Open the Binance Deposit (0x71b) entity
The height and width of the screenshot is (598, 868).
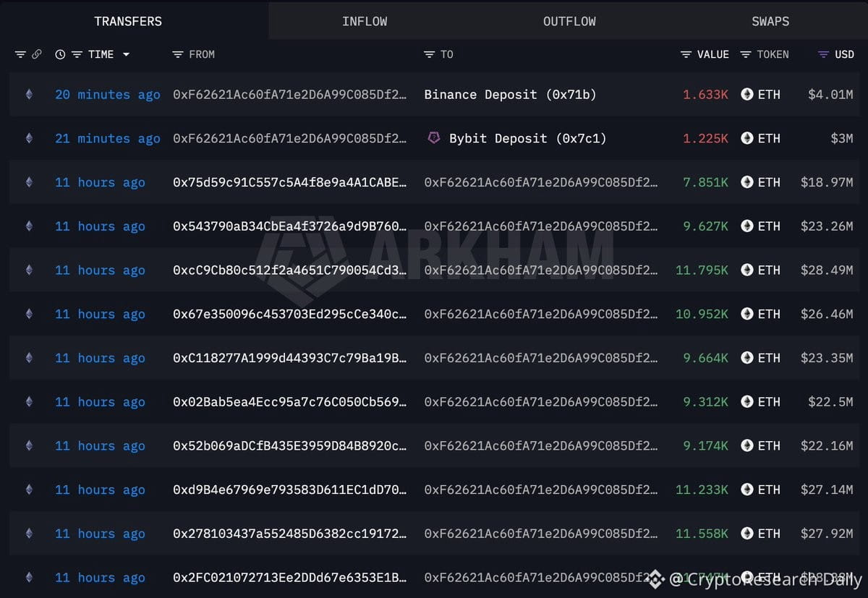[x=510, y=95]
